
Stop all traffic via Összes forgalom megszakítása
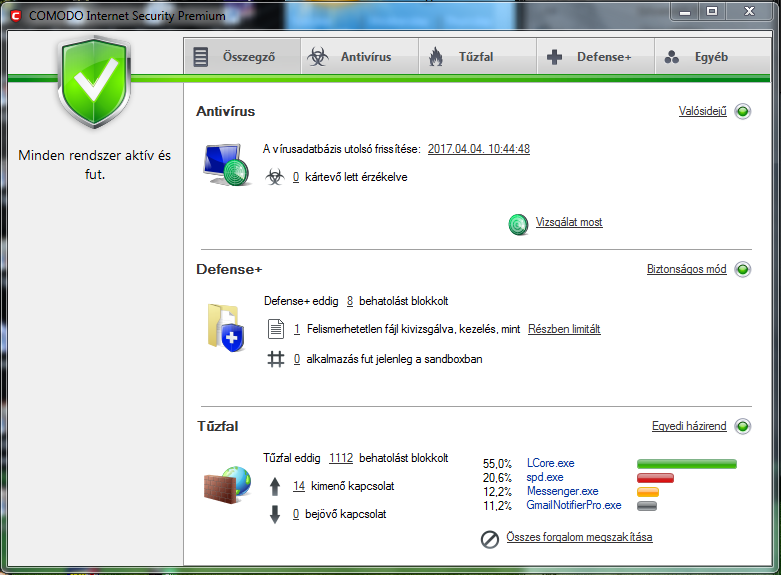[579, 537]
